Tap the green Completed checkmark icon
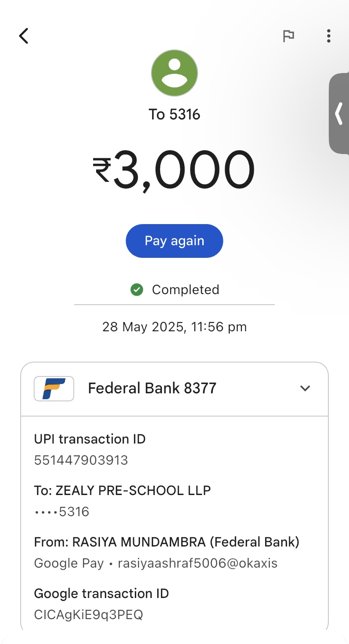 pos(137,290)
